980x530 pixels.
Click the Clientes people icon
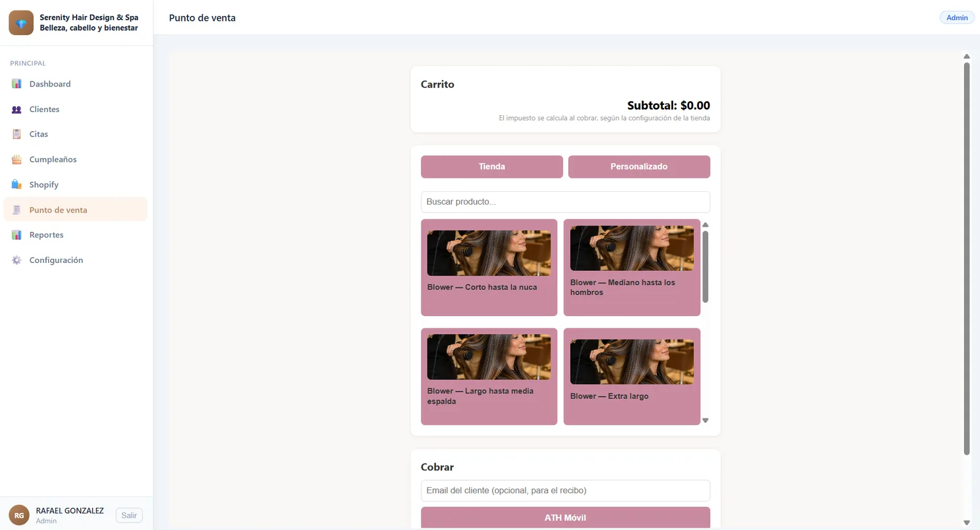(17, 109)
